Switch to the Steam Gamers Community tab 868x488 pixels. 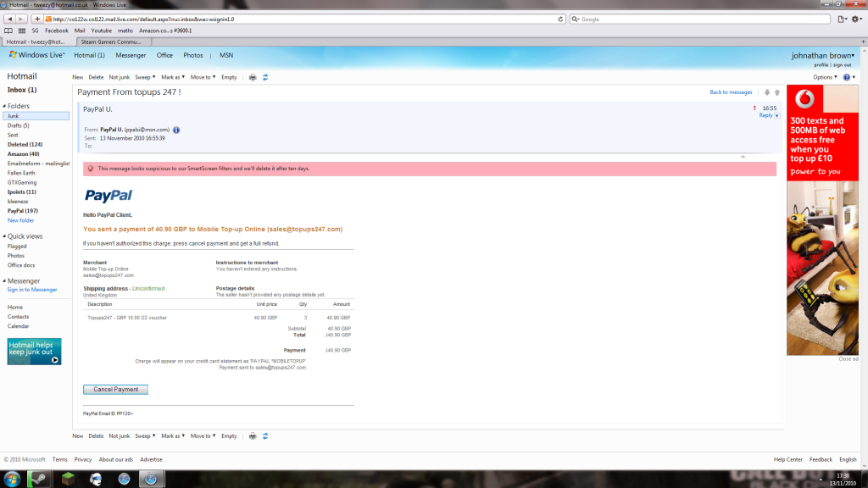111,42
